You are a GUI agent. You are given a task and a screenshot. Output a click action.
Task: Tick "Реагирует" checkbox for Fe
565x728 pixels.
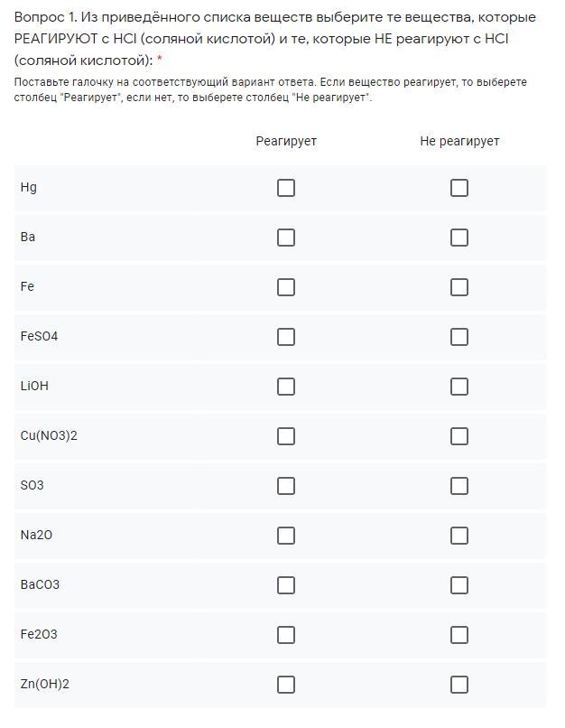(286, 287)
